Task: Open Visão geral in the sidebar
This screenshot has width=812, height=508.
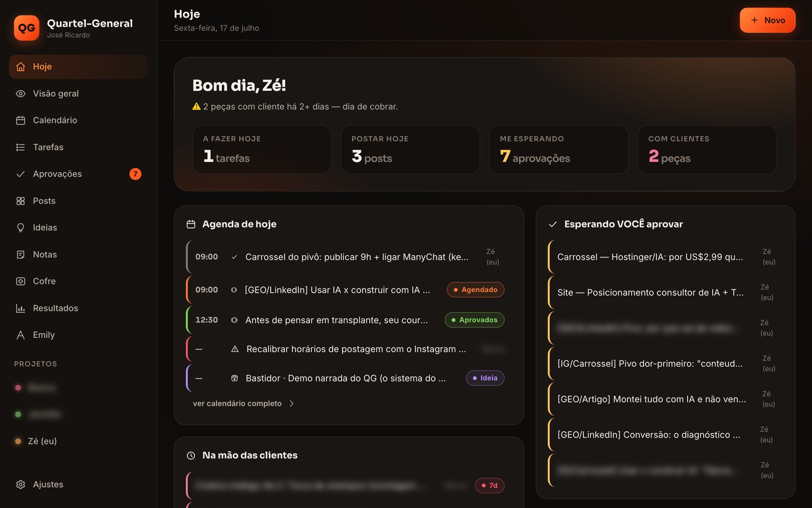Action: pyautogui.click(x=78, y=94)
